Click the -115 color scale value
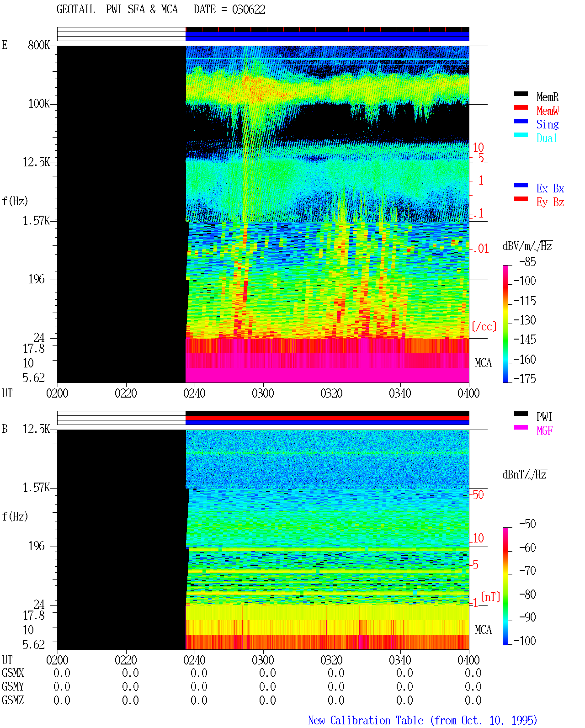The width and height of the screenshot is (585, 728). [x=525, y=301]
